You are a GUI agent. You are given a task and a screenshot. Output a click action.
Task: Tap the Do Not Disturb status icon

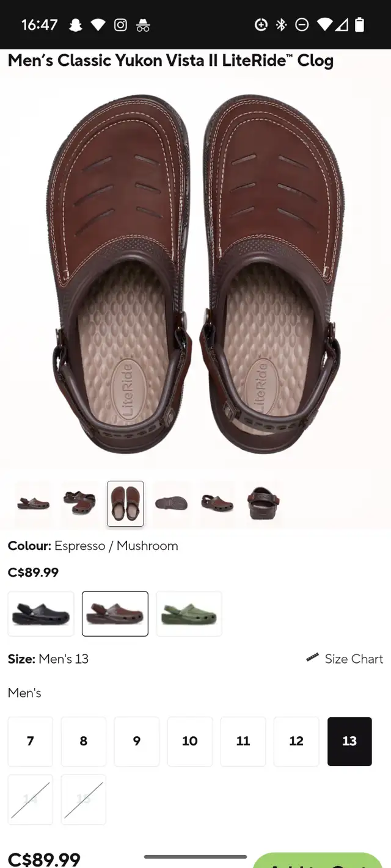tap(302, 24)
